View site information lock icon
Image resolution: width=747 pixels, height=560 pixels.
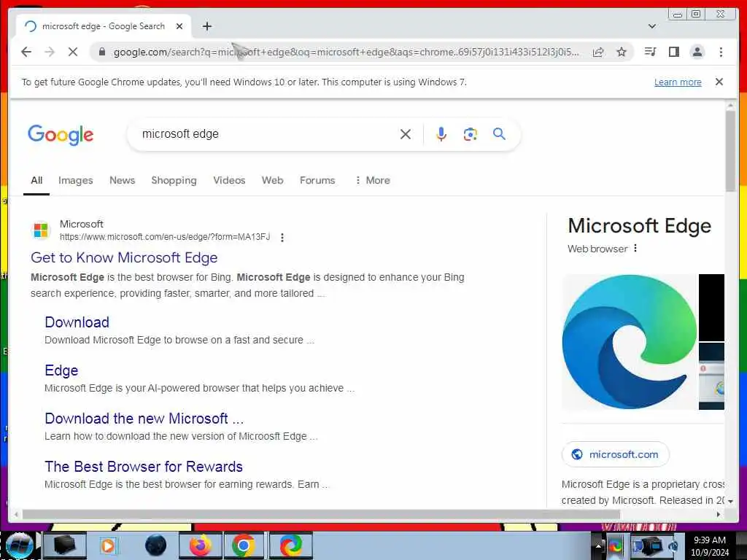(101, 52)
